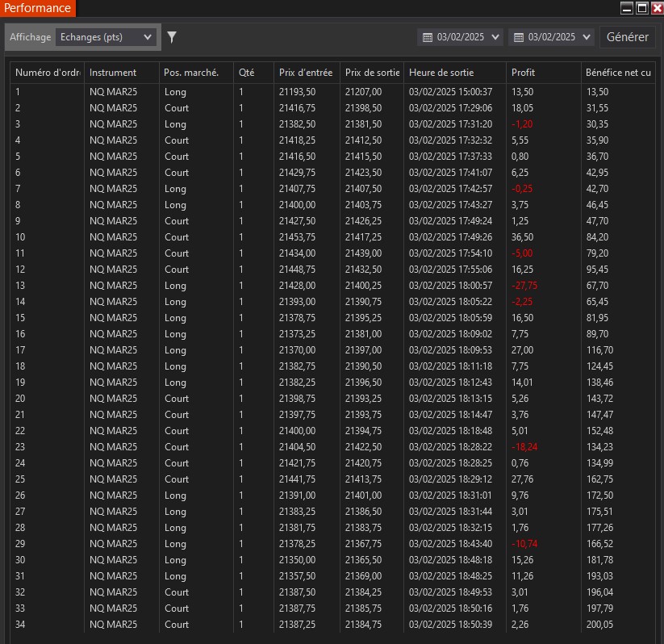Viewport: 664px width, 644px height.
Task: Sort by Instrument column header
Action: (122, 73)
